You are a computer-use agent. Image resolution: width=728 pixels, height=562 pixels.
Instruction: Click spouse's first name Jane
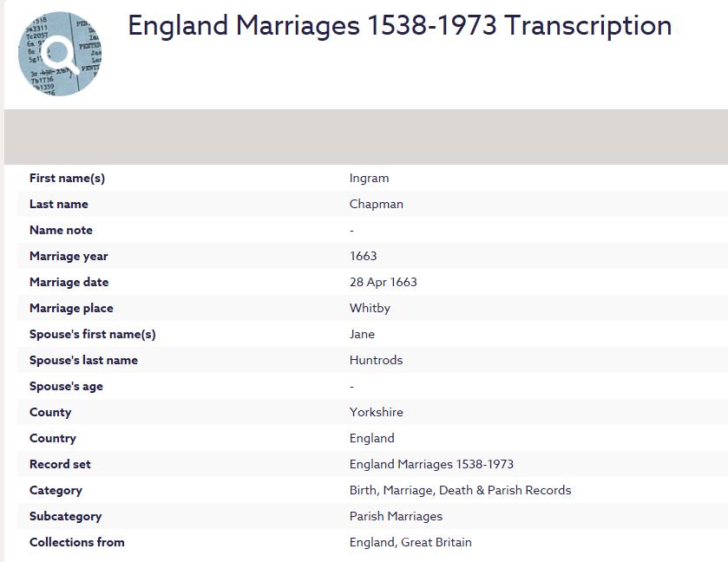pos(362,334)
